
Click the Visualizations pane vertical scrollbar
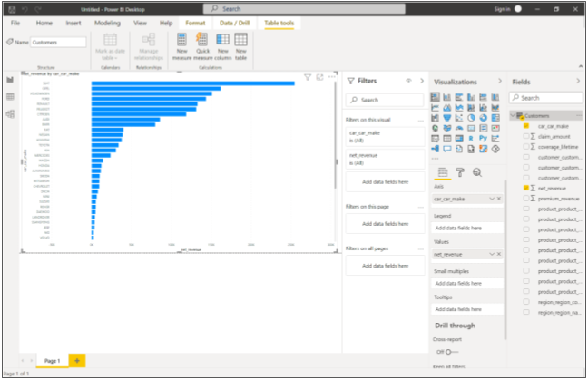(x=505, y=258)
